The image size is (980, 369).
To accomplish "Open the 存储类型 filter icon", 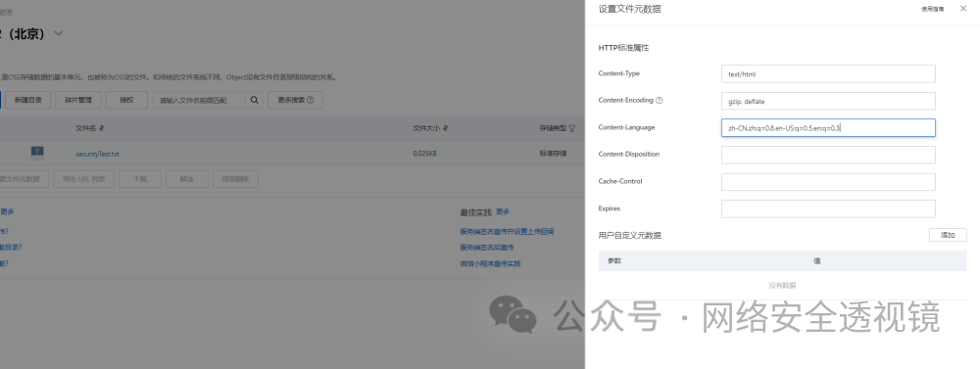I will coord(571,128).
